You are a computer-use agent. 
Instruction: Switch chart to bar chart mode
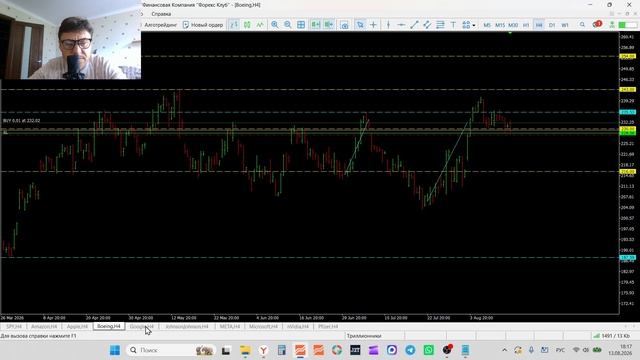(234, 25)
